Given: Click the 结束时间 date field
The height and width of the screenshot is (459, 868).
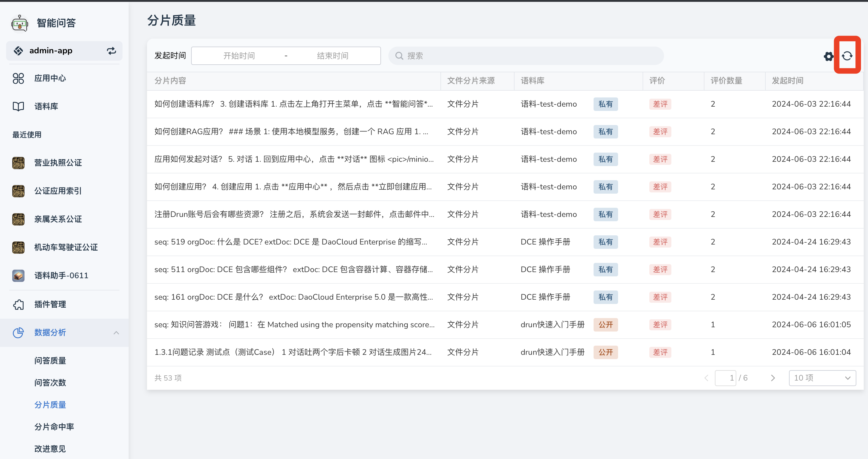Looking at the screenshot, I should coord(332,55).
